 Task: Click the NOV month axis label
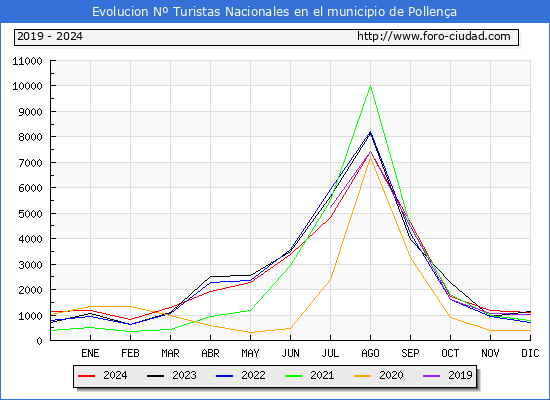click(490, 353)
